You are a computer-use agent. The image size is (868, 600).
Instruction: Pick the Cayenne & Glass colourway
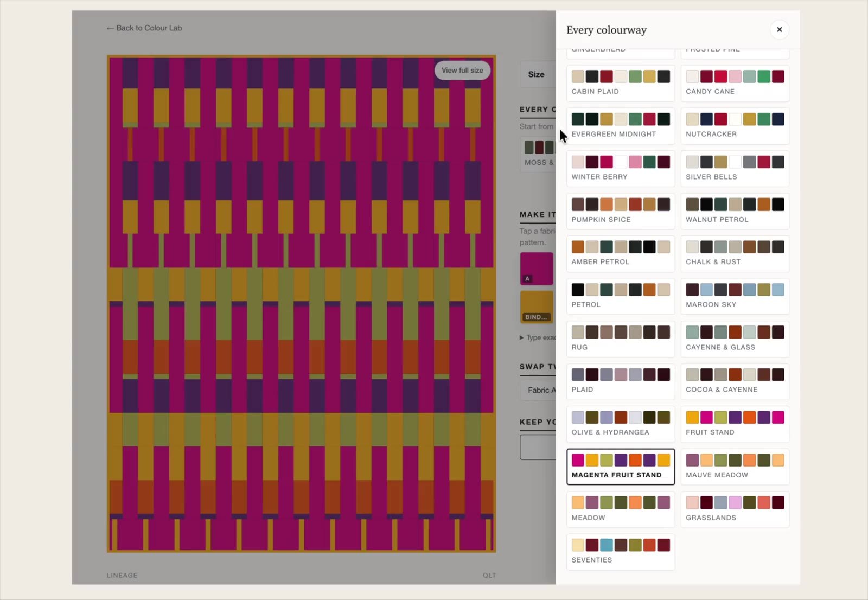(x=735, y=339)
